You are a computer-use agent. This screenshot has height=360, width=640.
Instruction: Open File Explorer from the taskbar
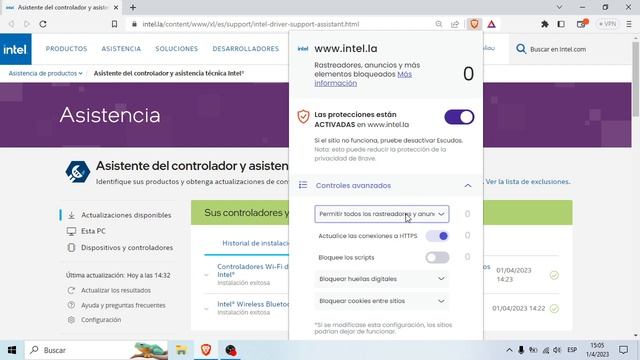coord(181,350)
